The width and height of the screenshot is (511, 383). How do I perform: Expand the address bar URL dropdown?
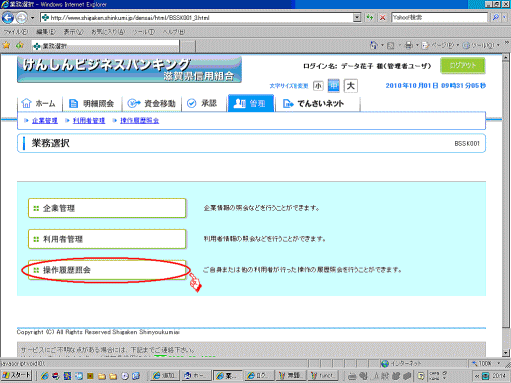[x=357, y=17]
